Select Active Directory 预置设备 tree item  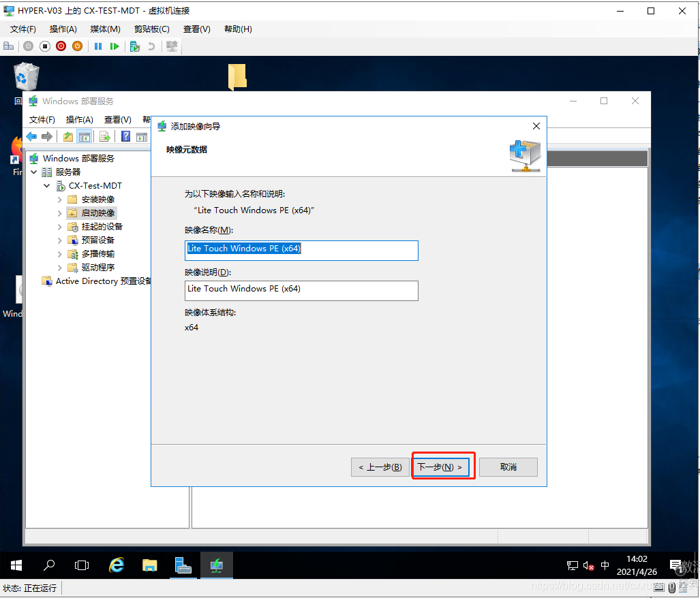[96, 281]
